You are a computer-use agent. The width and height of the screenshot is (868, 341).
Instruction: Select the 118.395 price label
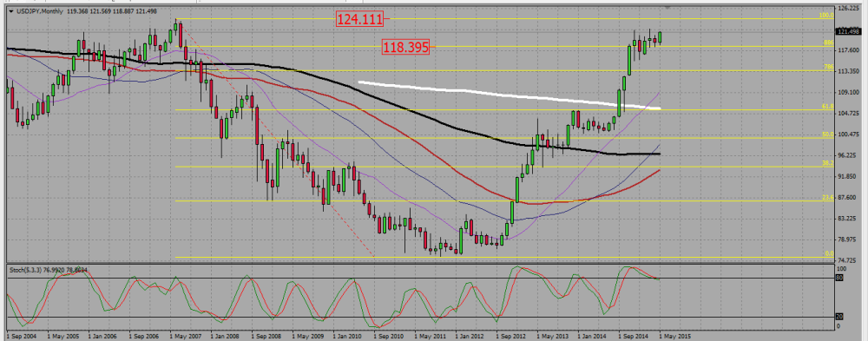coord(405,48)
